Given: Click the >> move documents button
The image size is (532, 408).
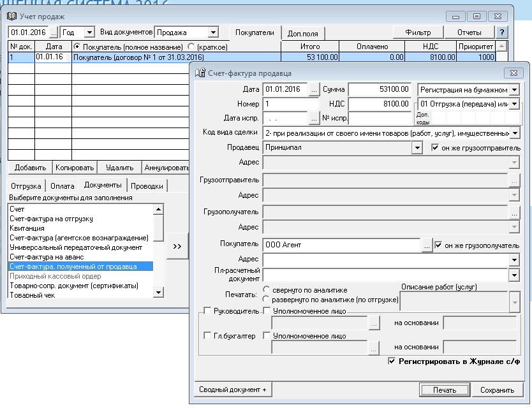Looking at the screenshot, I should (x=177, y=246).
